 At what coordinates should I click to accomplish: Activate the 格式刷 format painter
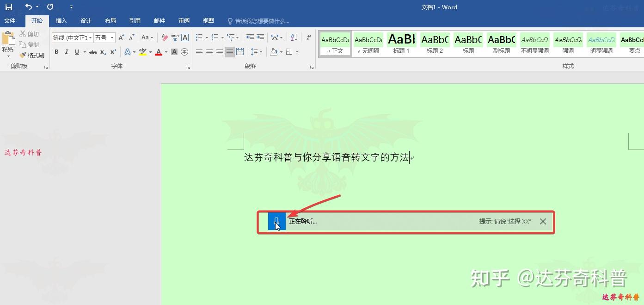(32, 56)
